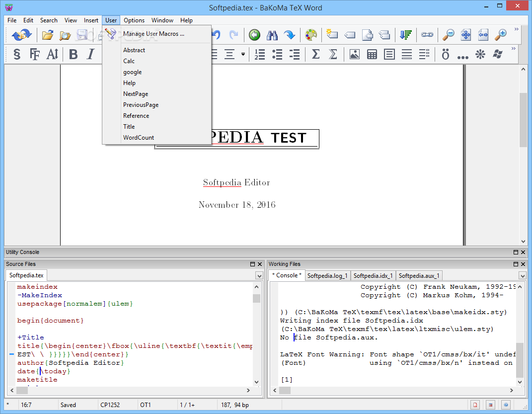Click the console vertical scrollbar down arrow
The width and height of the screenshot is (532, 414).
(x=520, y=382)
